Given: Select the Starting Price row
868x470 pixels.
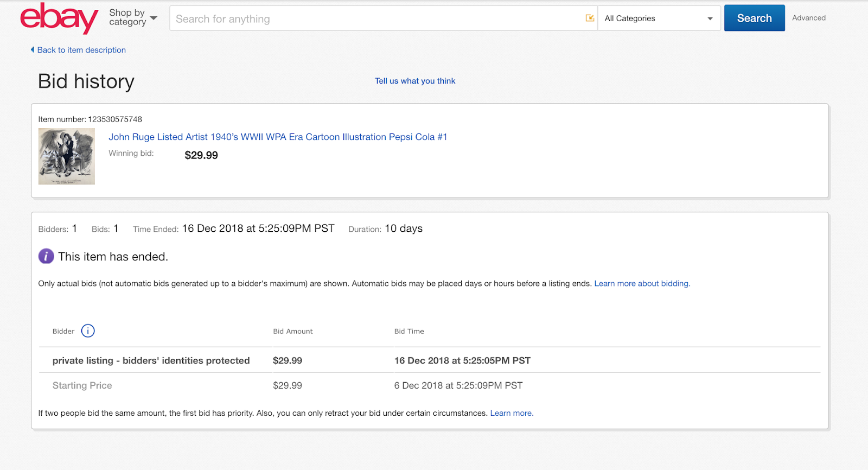Looking at the screenshot, I should coord(82,385).
